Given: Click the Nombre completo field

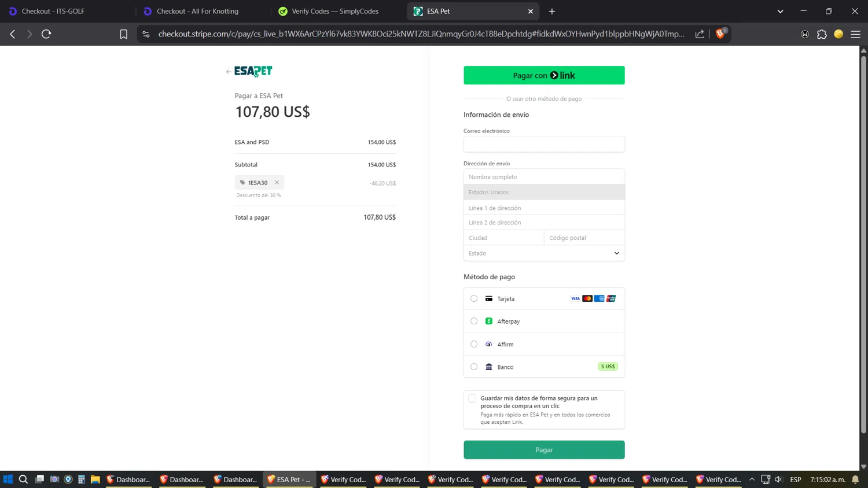Looking at the screenshot, I should (544, 177).
